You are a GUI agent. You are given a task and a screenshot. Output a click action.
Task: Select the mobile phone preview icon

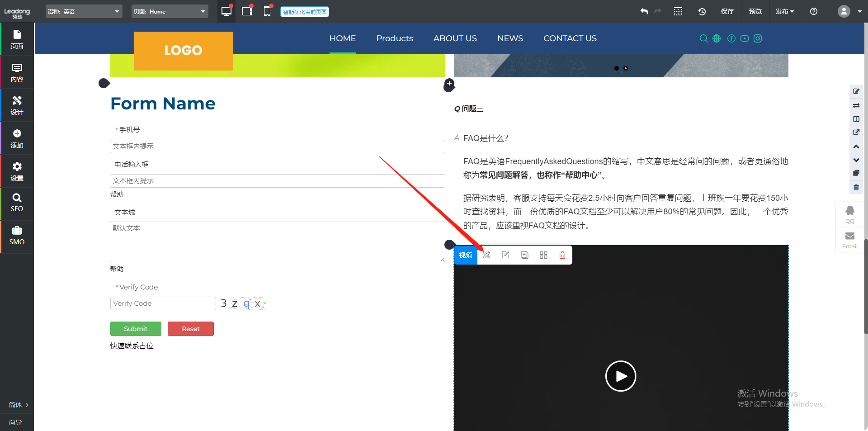tap(267, 11)
